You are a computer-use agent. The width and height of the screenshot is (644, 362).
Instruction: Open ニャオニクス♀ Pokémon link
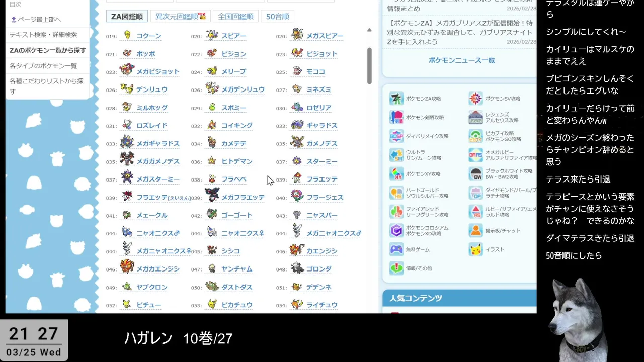243,233
